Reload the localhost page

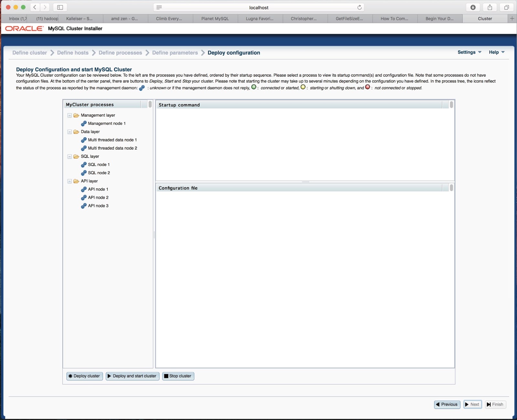[359, 7]
